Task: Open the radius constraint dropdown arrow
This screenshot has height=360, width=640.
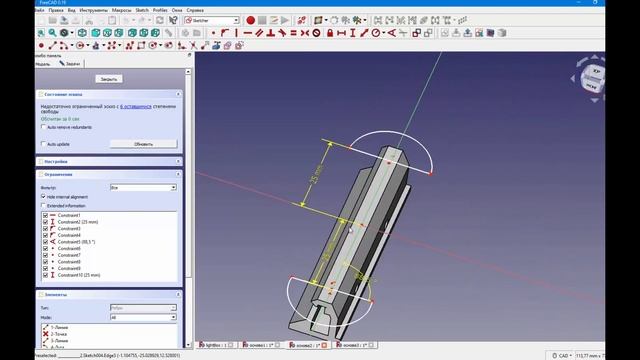Action: (x=384, y=33)
